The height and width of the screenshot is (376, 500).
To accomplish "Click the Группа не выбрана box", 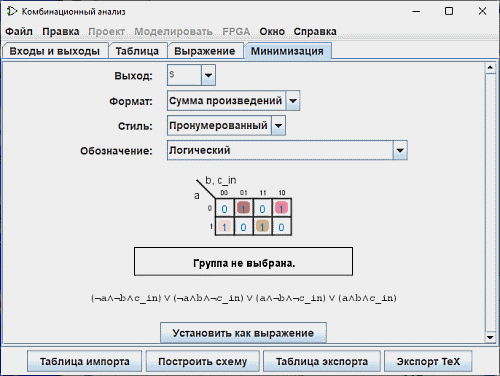I will click(x=243, y=262).
